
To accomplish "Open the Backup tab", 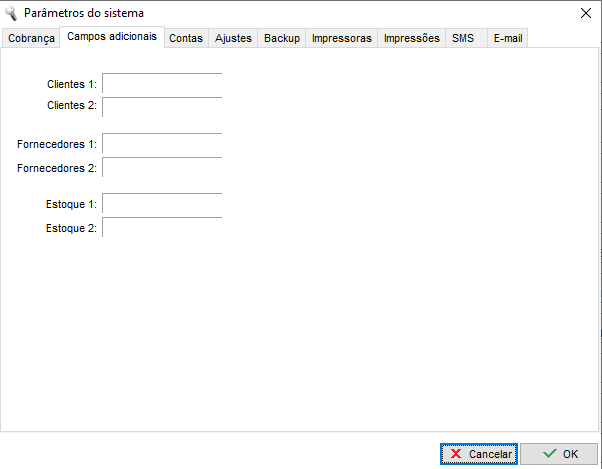I will pos(282,38).
